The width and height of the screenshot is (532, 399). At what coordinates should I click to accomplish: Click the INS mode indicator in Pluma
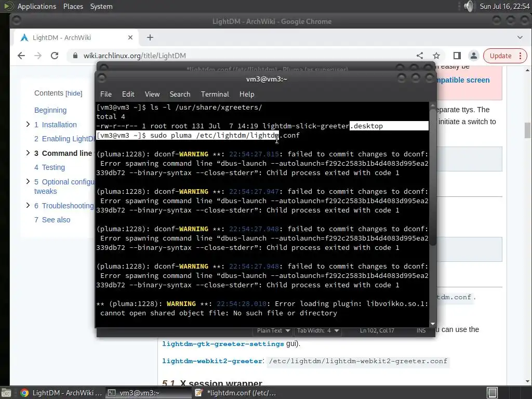(421, 330)
